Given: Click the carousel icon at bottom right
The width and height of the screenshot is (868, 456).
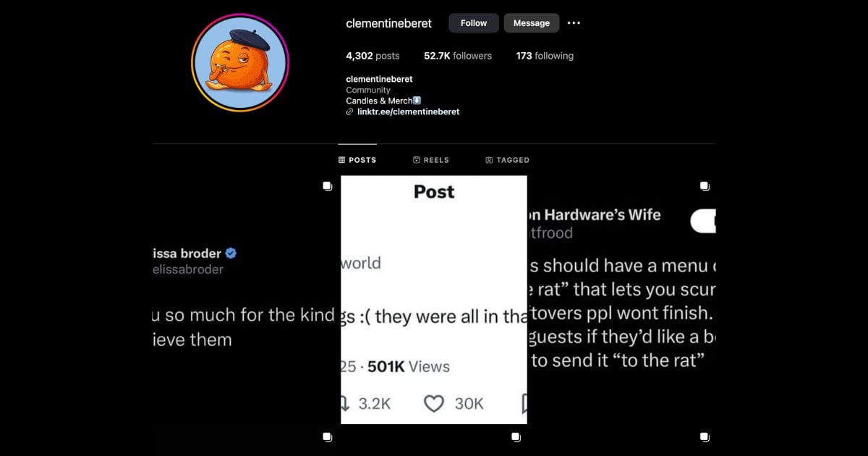Looking at the screenshot, I should click(705, 437).
